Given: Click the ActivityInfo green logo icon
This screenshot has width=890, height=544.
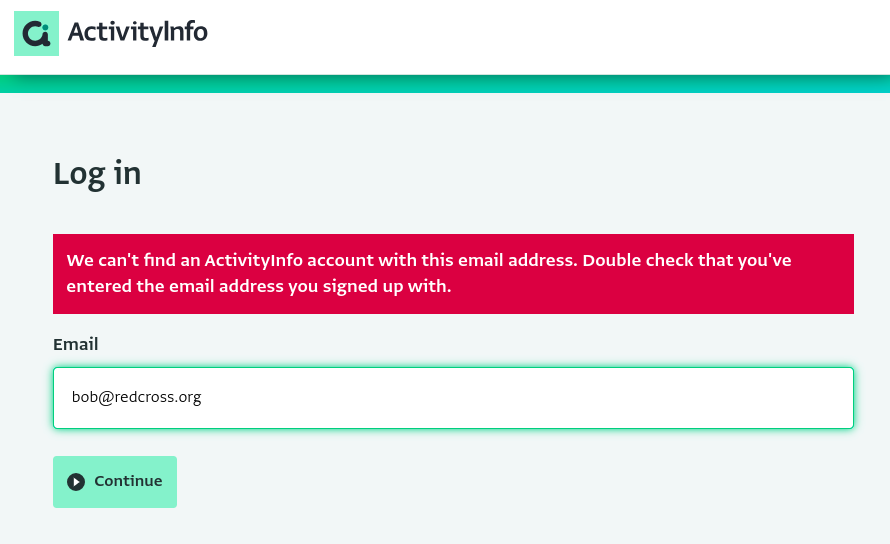Looking at the screenshot, I should point(36,34).
